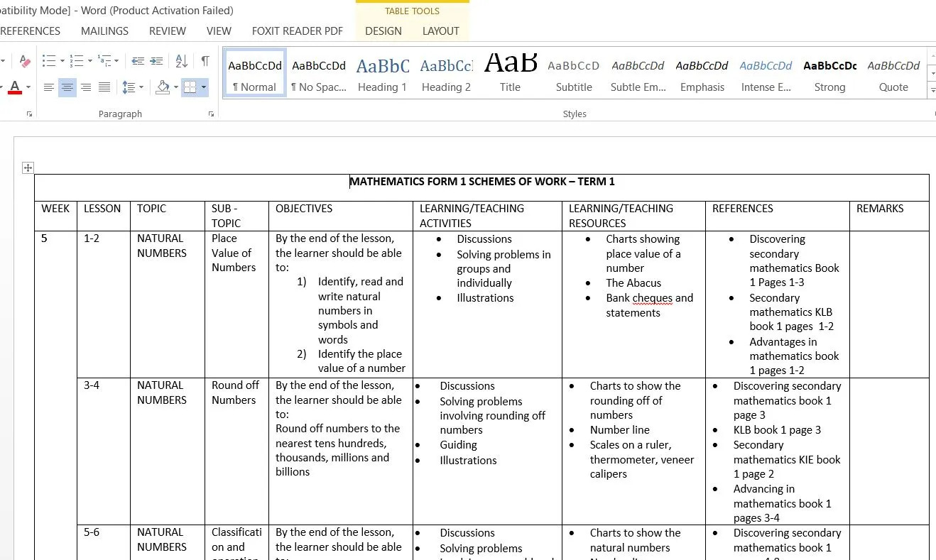
Task: Increase the paragraph indent
Action: 156,62
